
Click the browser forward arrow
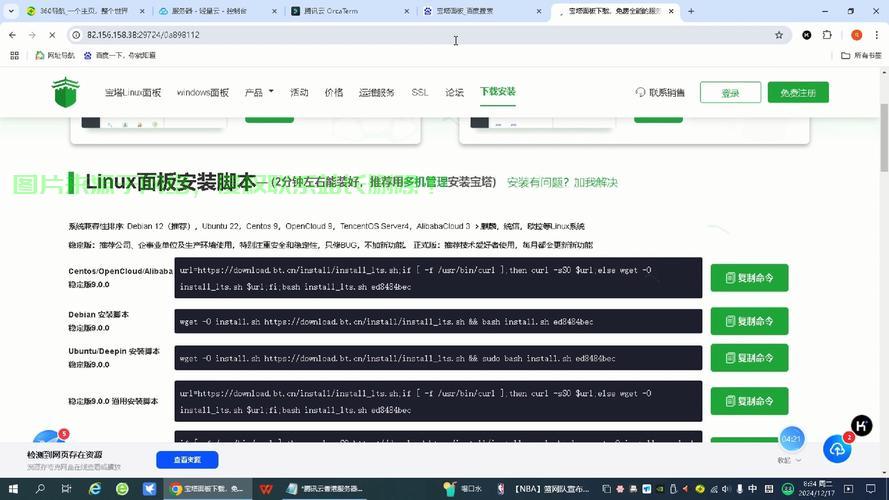(x=32, y=35)
